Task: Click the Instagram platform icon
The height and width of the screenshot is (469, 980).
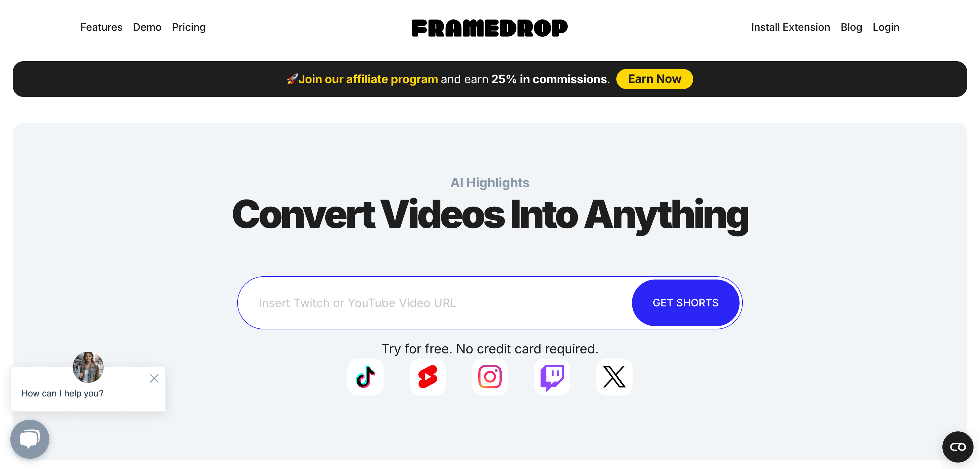Action: [490, 377]
